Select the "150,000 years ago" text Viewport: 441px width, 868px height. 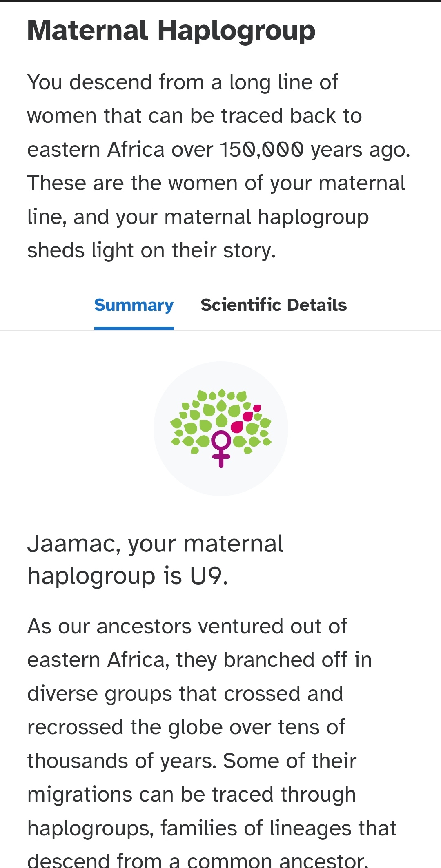coord(315,150)
